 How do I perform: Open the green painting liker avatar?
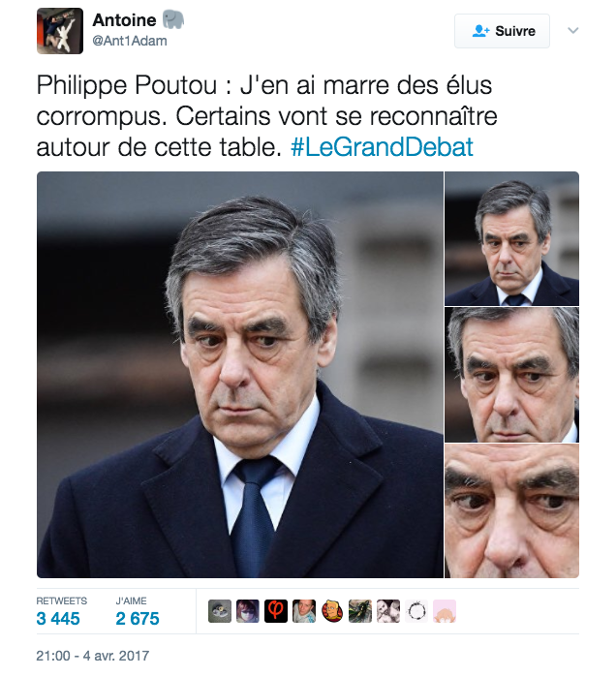pyautogui.click(x=360, y=611)
